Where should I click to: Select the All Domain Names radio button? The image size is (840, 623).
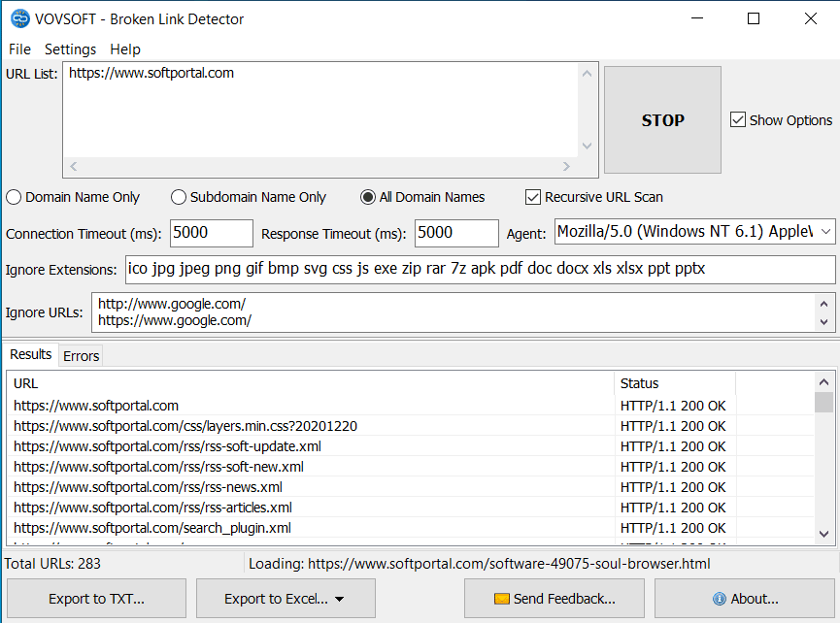tap(367, 197)
